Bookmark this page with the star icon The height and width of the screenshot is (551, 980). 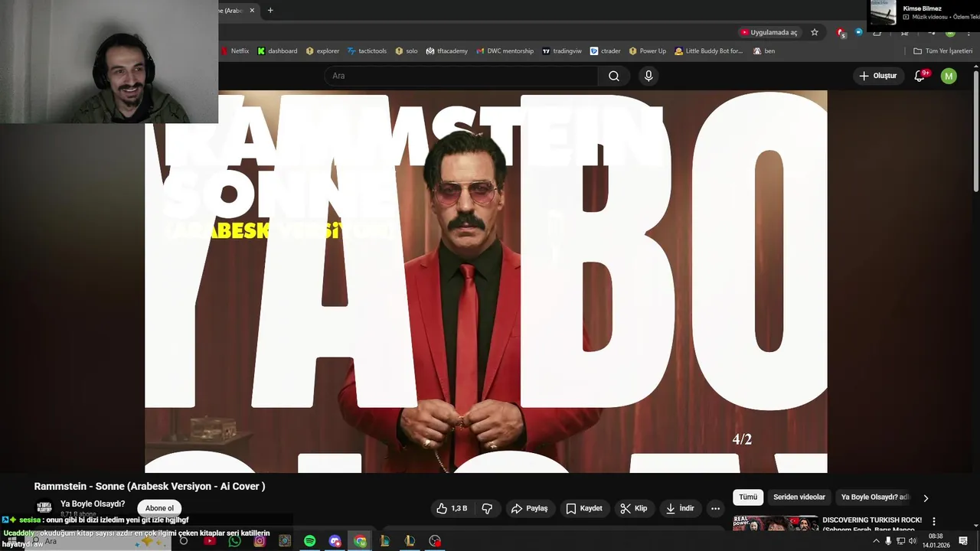[x=815, y=32]
